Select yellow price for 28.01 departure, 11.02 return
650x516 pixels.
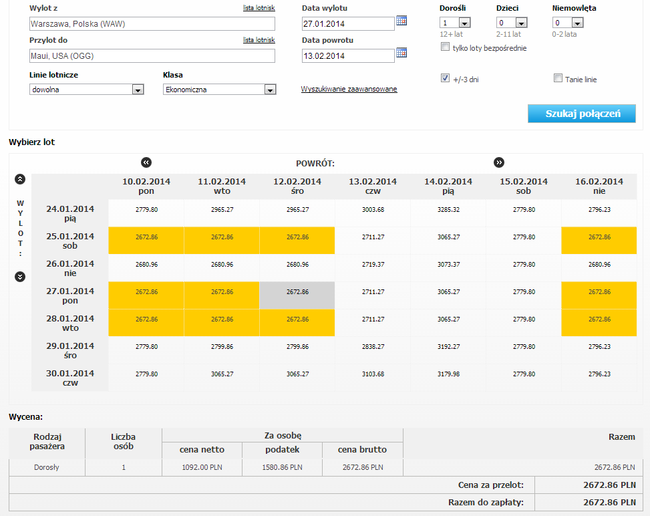tap(222, 322)
